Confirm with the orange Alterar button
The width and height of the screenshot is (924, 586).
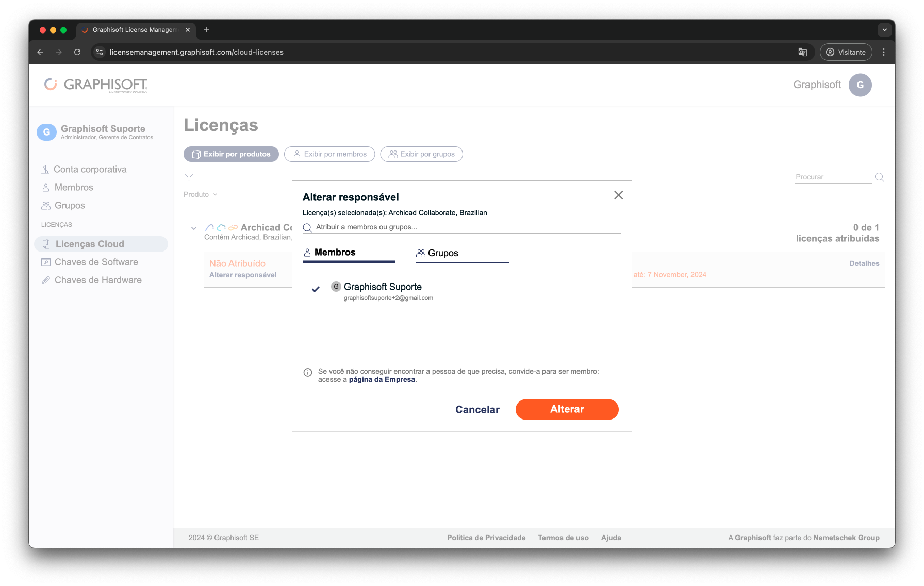click(567, 409)
